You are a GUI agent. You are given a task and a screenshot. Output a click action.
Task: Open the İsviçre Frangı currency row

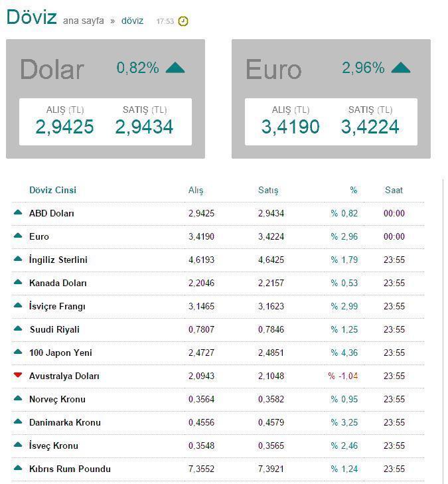pos(57,306)
